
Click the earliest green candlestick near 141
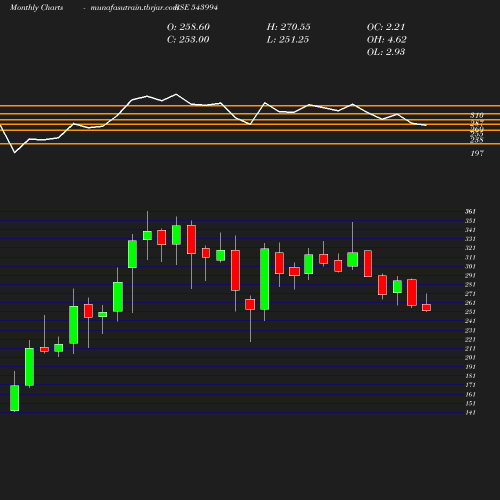click(x=15, y=398)
